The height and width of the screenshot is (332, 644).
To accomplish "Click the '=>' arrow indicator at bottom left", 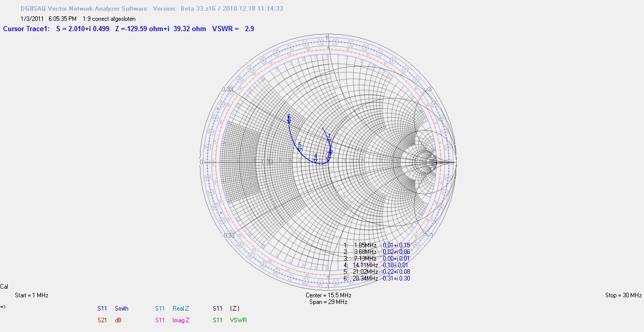I will coord(3,307).
